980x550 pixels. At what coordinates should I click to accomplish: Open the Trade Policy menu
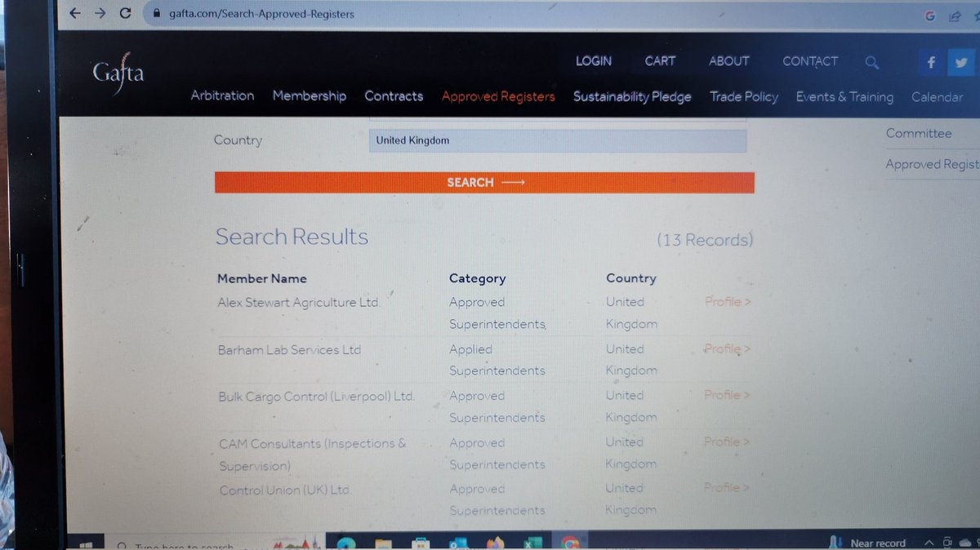744,96
